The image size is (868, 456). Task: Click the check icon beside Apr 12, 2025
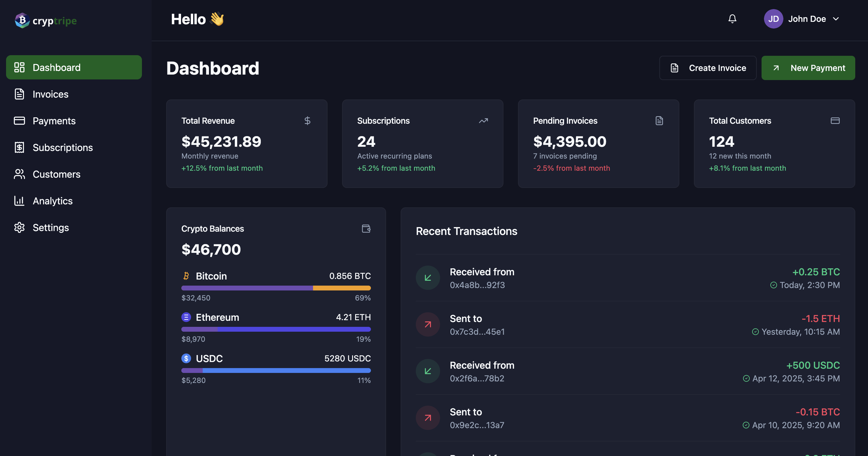pyautogui.click(x=746, y=379)
